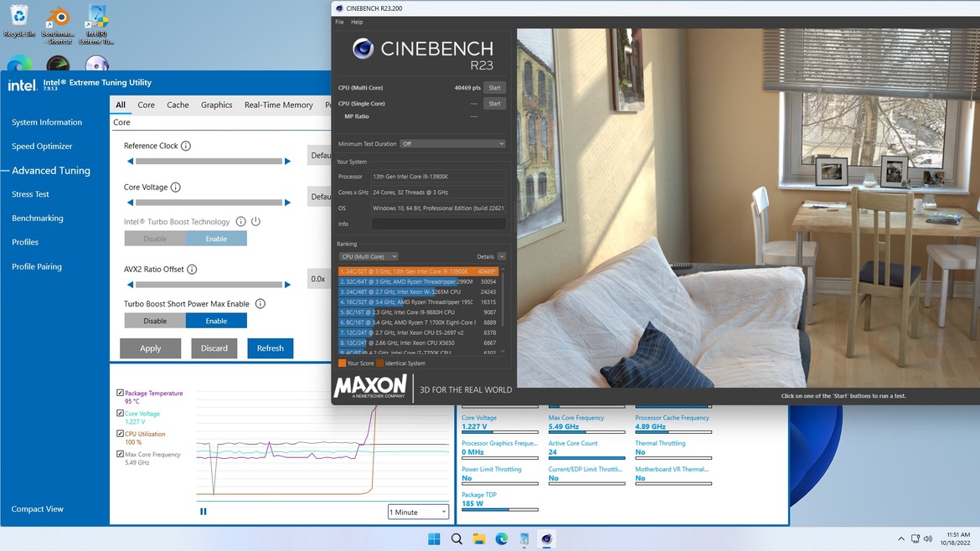Viewport: 980px width, 551px height.
Task: Toggle the Core Voltage graph checkbox
Action: (x=120, y=413)
